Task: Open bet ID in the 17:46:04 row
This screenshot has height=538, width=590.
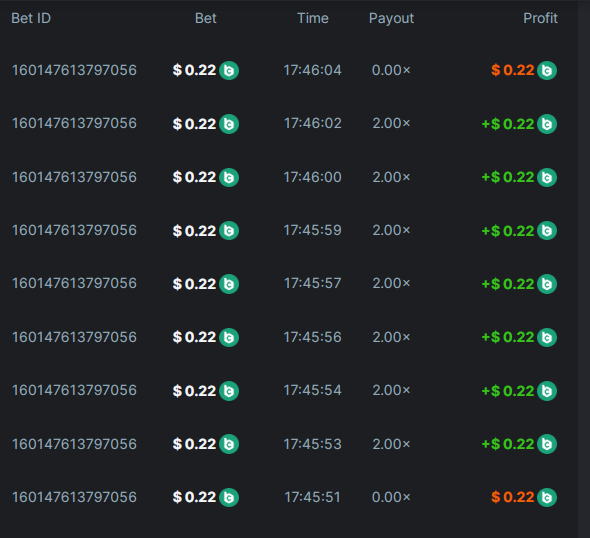Action: (x=75, y=70)
